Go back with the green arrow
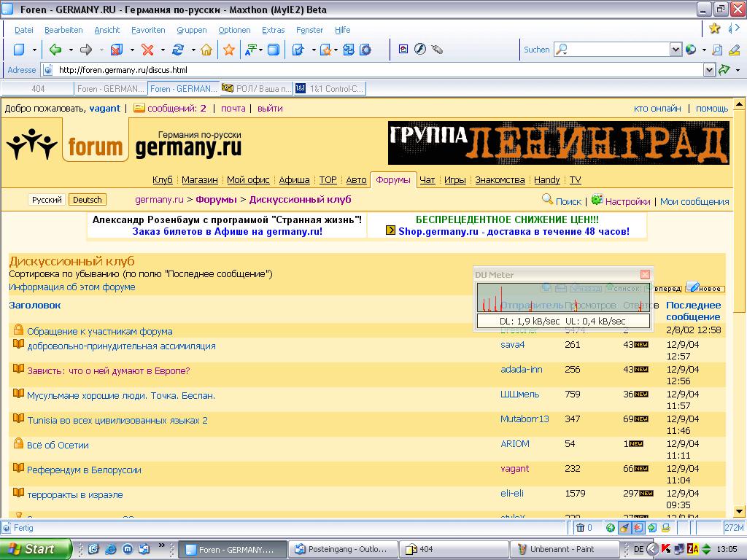This screenshot has width=747, height=560. click(55, 50)
